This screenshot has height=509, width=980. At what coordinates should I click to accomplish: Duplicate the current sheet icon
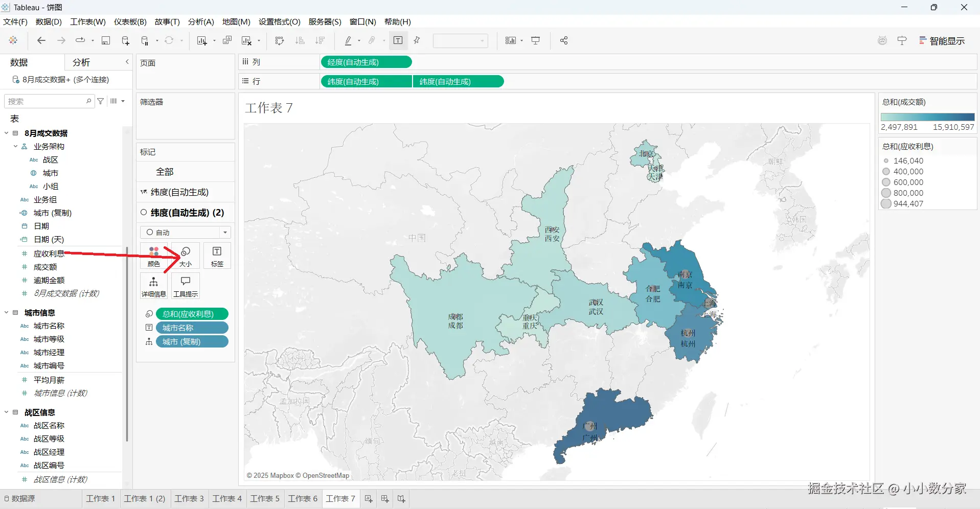pos(227,40)
